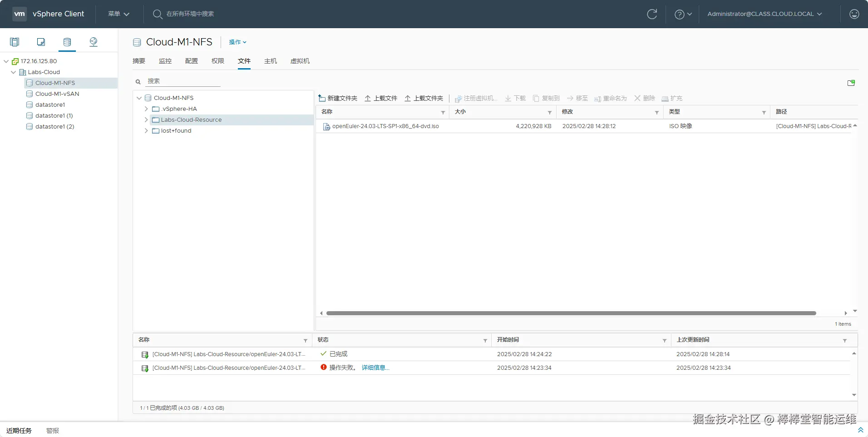This screenshot has height=437, width=868.
Task: Open the pop-out window icon at top right
Action: [851, 83]
